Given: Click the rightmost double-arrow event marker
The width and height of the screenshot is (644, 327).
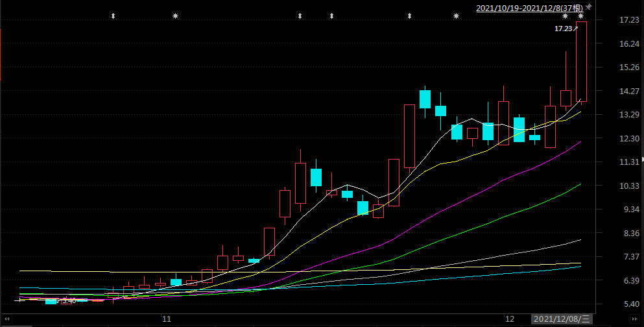Looking at the screenshot, I should coord(409,16).
